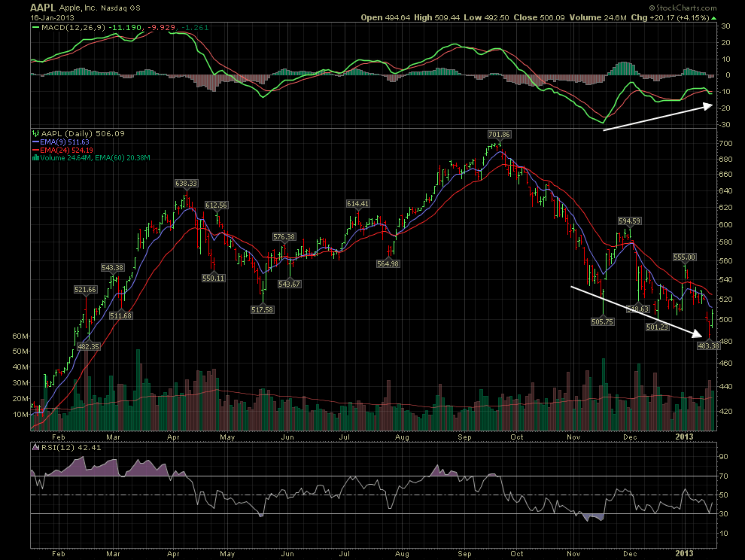Click the 16-Jan-2013 date label
Image resolution: width=745 pixels, height=560 pixels.
click(52, 17)
